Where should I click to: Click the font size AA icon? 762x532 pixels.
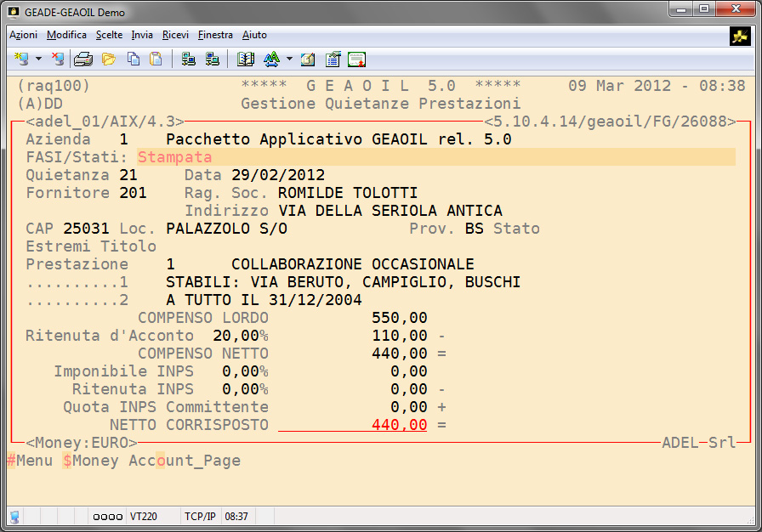click(x=271, y=59)
